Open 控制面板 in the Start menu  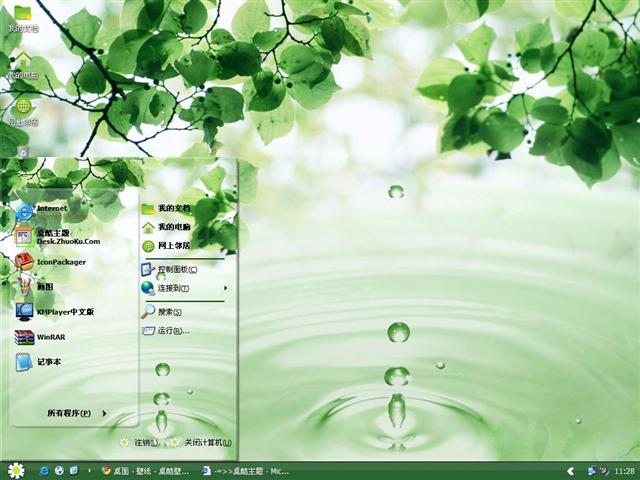pos(176,269)
